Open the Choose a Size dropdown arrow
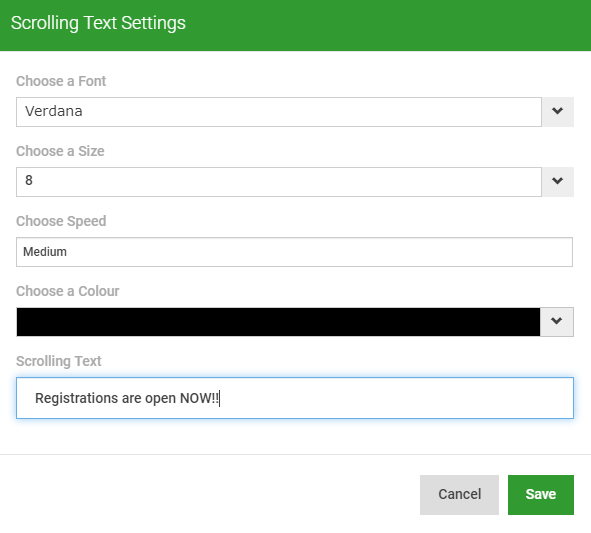This screenshot has width=591, height=533. click(557, 182)
